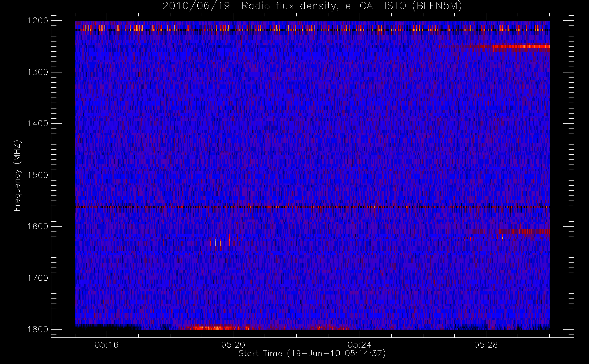Click the 1200 frequency tick label
Image resolution: width=589 pixels, height=364 pixels.
(38, 21)
